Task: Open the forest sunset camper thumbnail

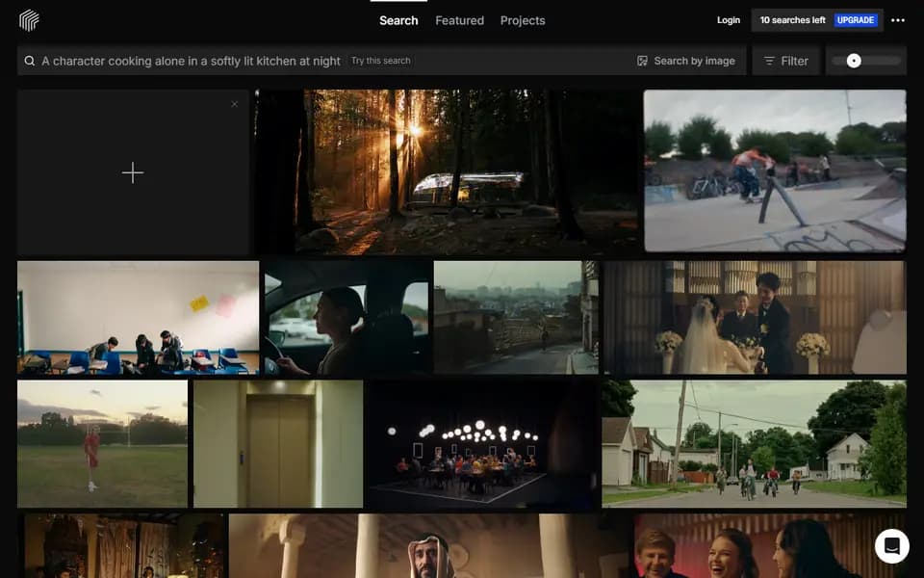Action: pyautogui.click(x=447, y=172)
